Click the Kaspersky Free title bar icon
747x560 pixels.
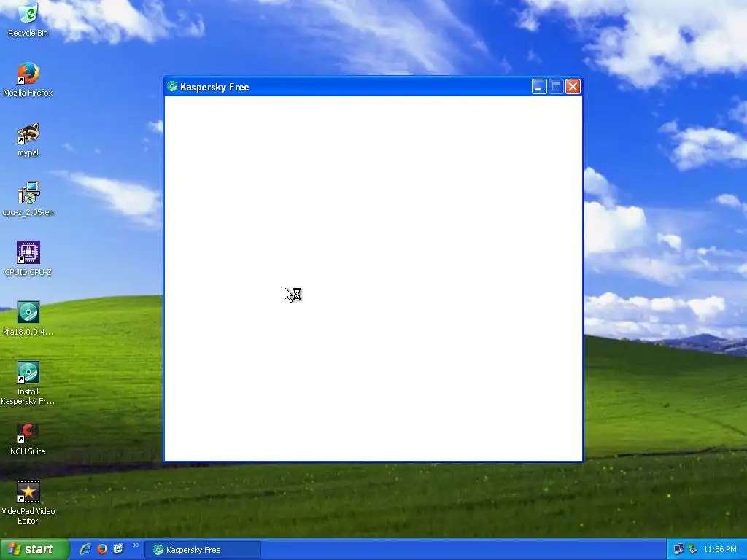(172, 87)
